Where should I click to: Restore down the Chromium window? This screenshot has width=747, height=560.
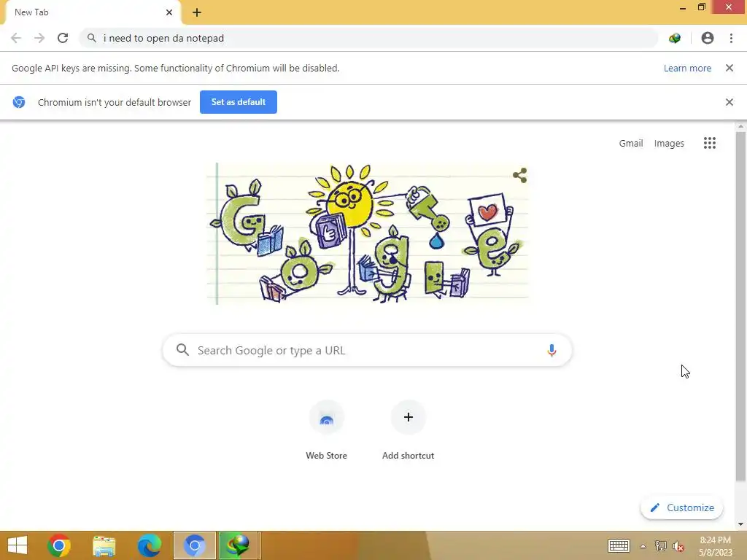[x=701, y=7]
